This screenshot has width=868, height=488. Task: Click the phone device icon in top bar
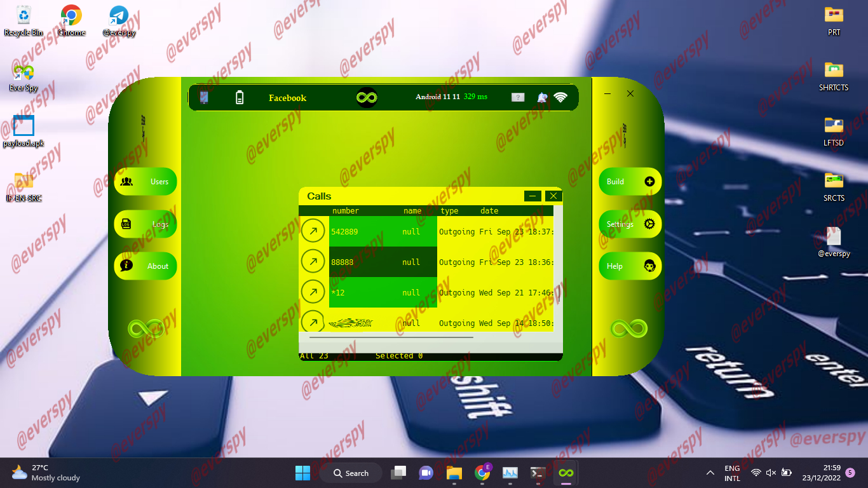point(204,97)
